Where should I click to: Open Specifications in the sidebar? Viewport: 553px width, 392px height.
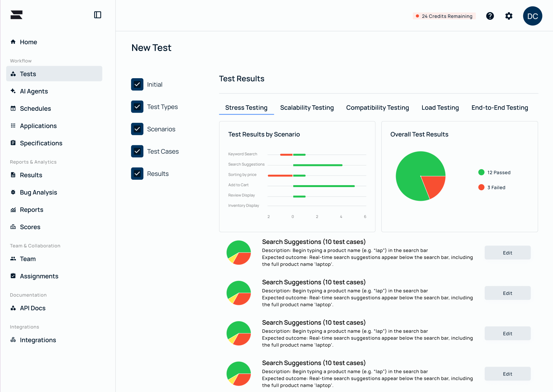tap(41, 143)
